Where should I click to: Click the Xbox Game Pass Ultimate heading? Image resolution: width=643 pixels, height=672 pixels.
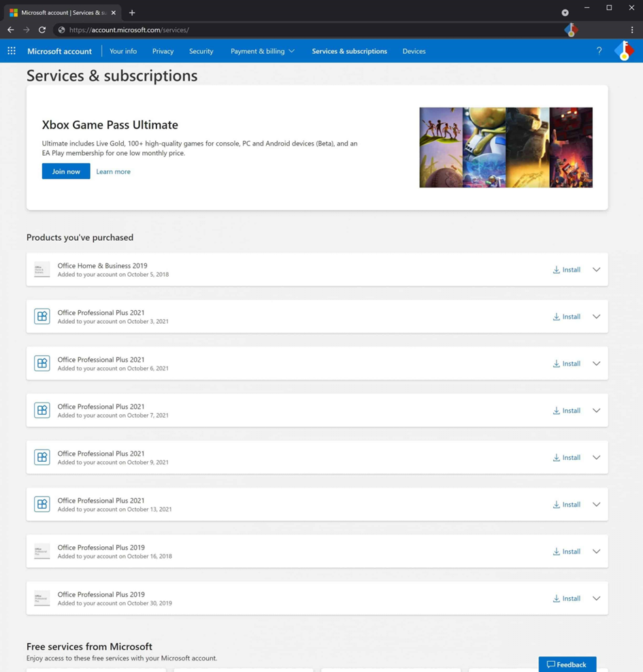[x=110, y=124]
